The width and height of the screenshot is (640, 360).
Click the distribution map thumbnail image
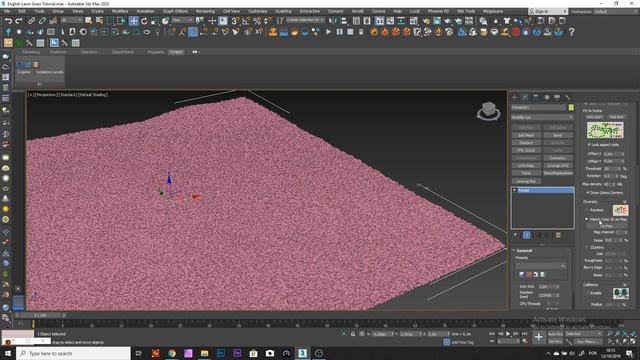605,131
